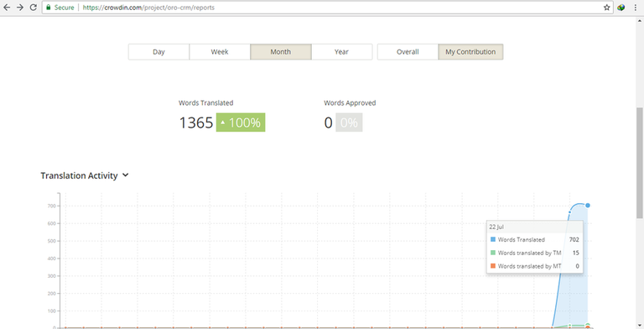Click the Translation Activity heading
The height and width of the screenshot is (329, 644).
(x=79, y=175)
